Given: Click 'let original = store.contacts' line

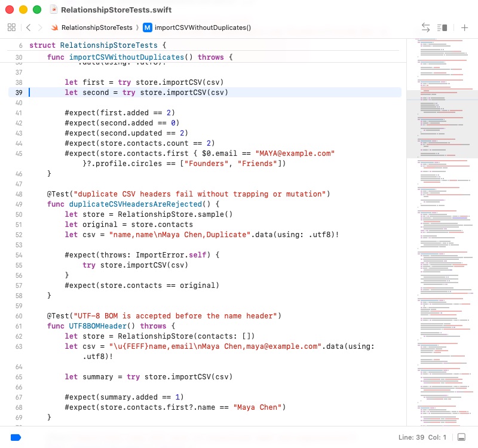Looking at the screenshot, I should click(x=128, y=225).
